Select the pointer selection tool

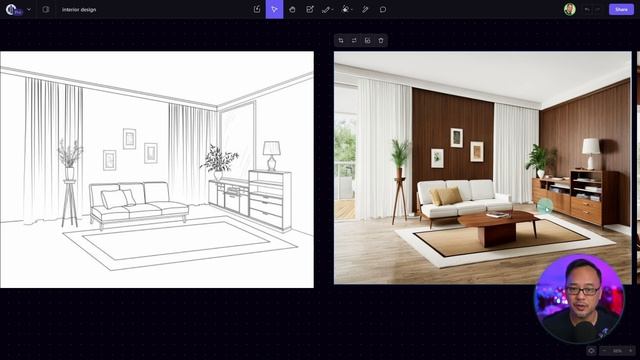coord(274,9)
